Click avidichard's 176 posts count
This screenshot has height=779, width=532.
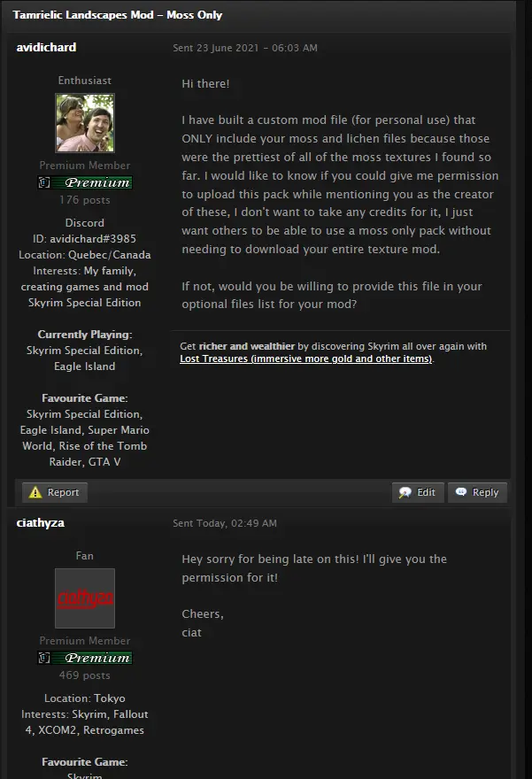point(85,200)
